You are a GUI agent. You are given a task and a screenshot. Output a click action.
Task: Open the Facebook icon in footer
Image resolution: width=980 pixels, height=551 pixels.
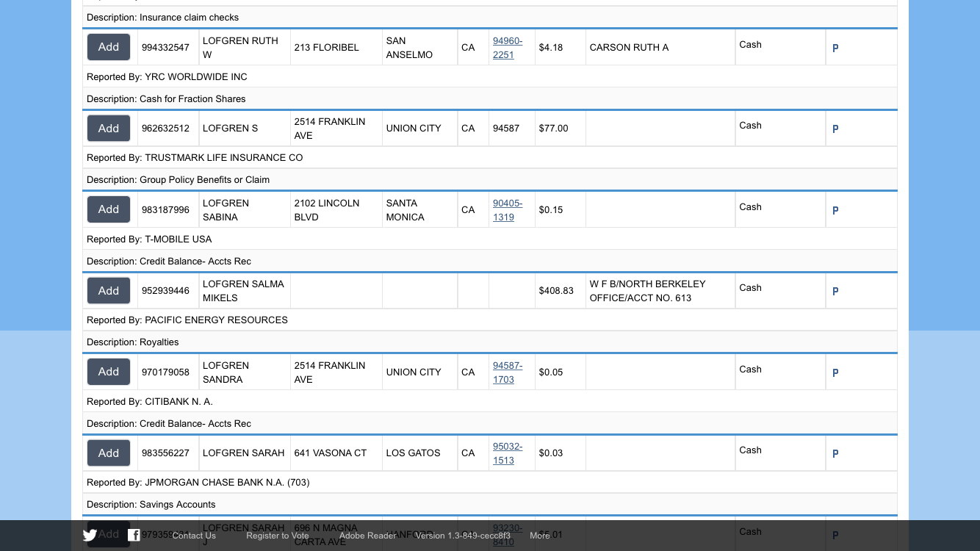coord(134,535)
